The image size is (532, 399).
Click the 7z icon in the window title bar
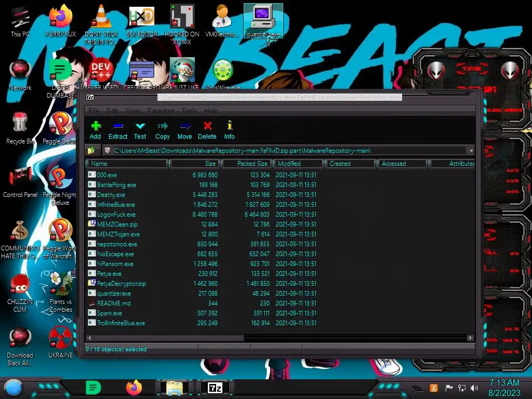click(90, 97)
